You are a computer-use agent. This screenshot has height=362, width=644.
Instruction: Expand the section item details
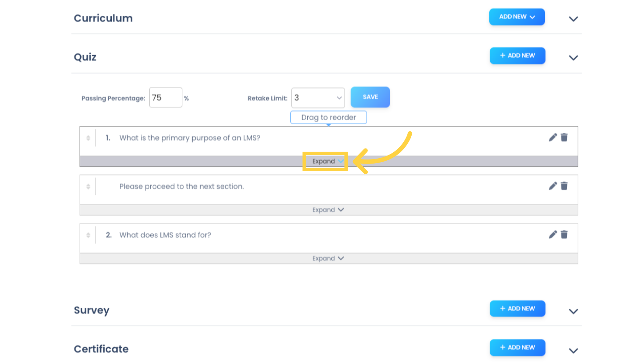pyautogui.click(x=326, y=161)
